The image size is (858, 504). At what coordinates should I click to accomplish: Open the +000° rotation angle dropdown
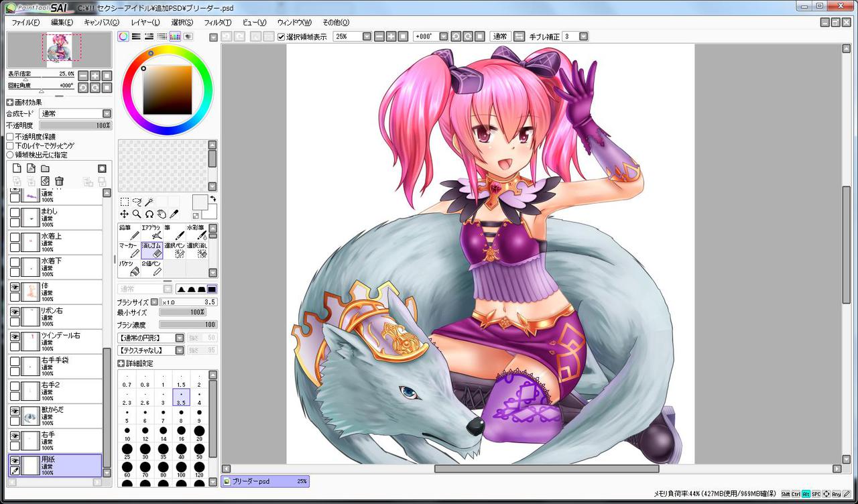444,37
